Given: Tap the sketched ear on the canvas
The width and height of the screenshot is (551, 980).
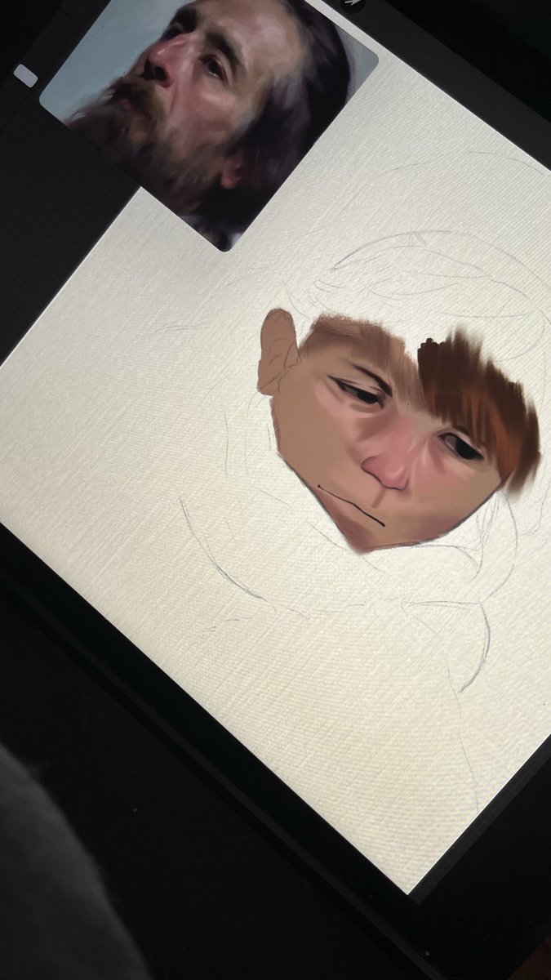Looking at the screenshot, I should click(279, 353).
